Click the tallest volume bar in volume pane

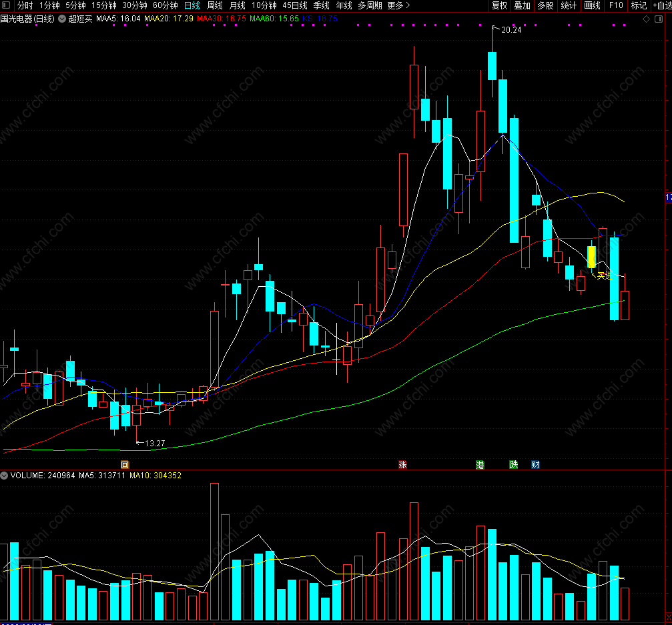(x=214, y=552)
